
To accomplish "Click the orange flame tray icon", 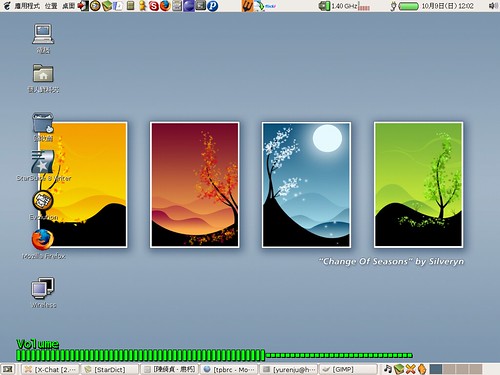I will 422,369.
